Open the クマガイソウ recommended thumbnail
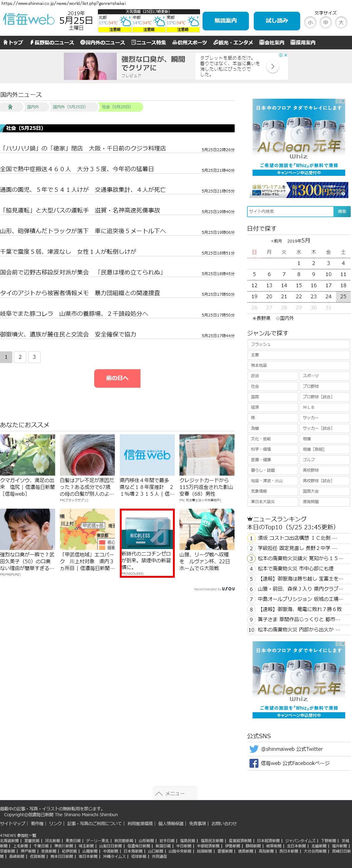This screenshot has width=352, height=868. click(27, 455)
